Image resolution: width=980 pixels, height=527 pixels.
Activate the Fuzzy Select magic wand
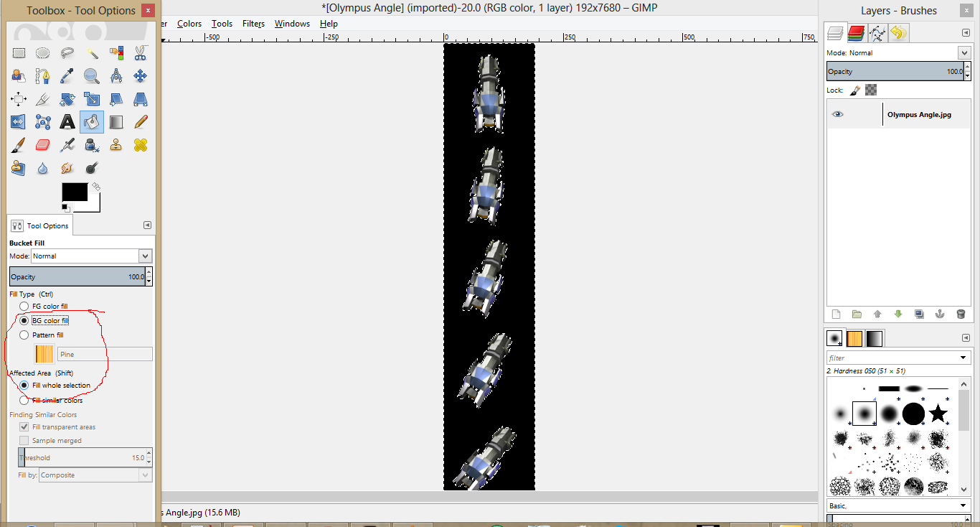tap(92, 52)
